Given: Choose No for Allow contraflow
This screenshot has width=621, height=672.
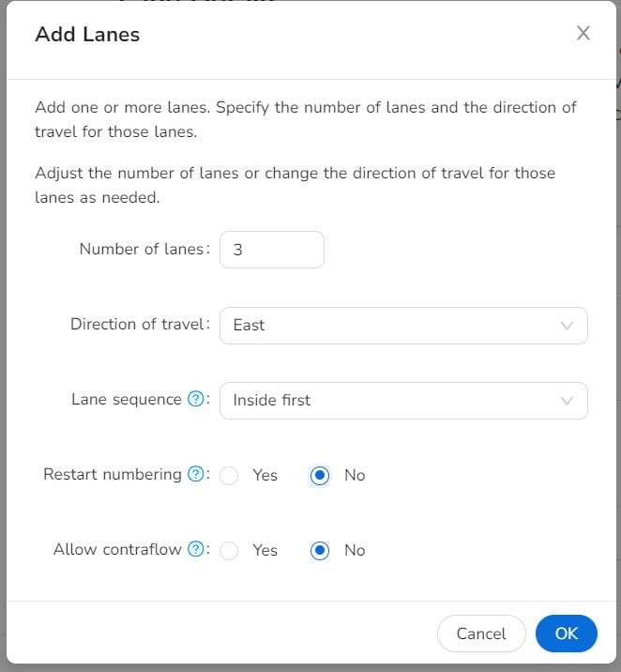Looking at the screenshot, I should 320,551.
